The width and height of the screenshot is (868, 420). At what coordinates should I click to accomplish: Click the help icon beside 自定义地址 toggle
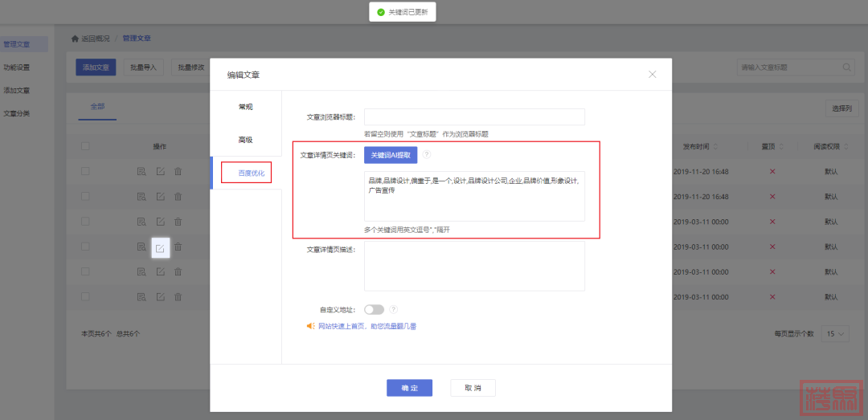(394, 309)
